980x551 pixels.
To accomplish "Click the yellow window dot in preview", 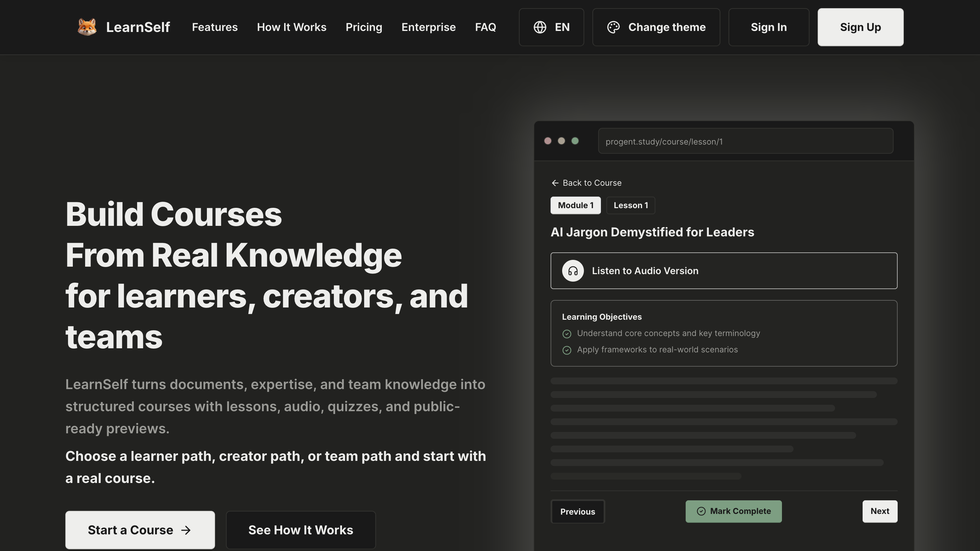I will (561, 141).
